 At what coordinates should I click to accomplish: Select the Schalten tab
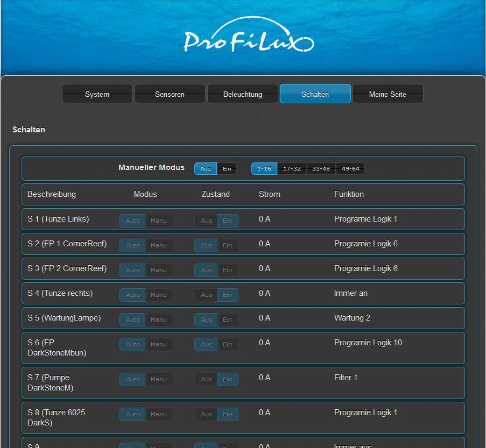(315, 94)
